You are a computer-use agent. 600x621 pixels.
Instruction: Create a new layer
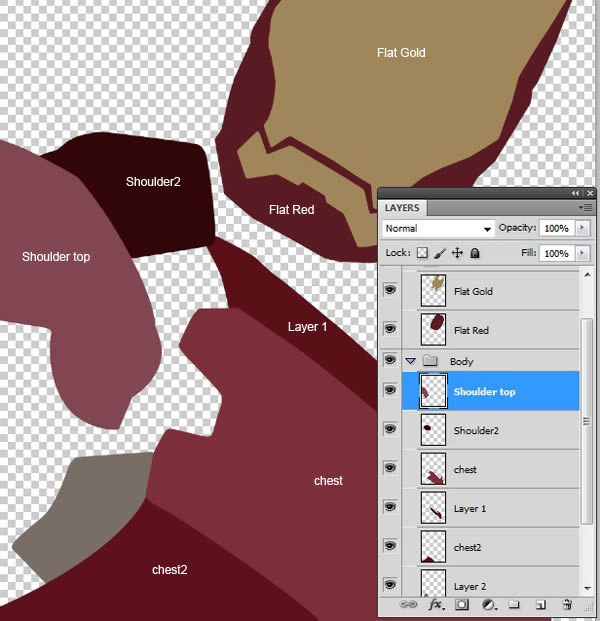tap(541, 605)
